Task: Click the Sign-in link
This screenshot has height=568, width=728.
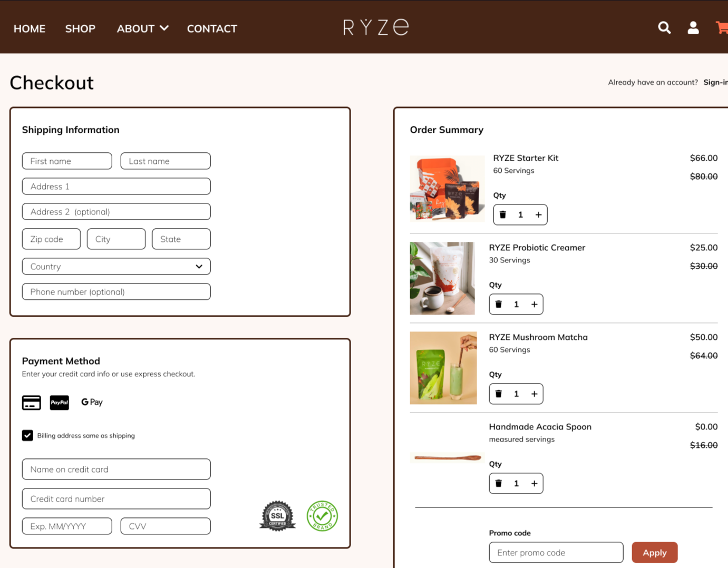Action: [715, 82]
